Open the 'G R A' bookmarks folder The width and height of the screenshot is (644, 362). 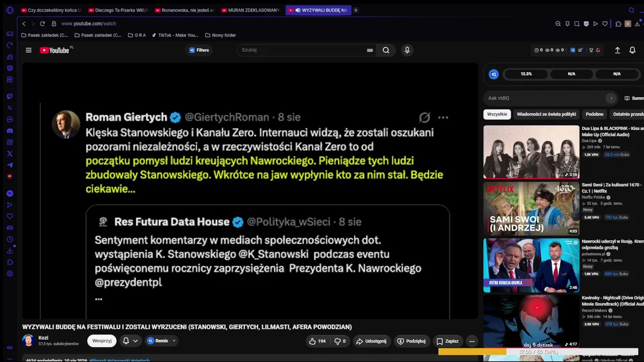(137, 35)
